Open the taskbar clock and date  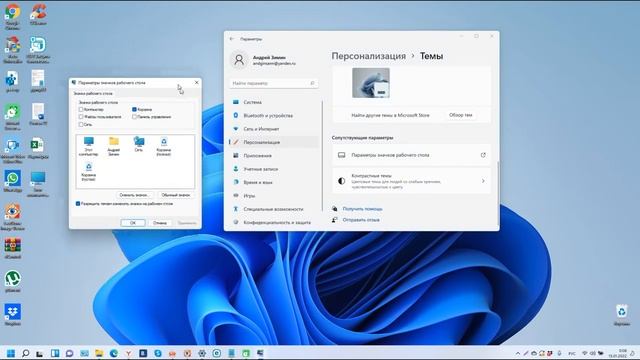coord(618,353)
